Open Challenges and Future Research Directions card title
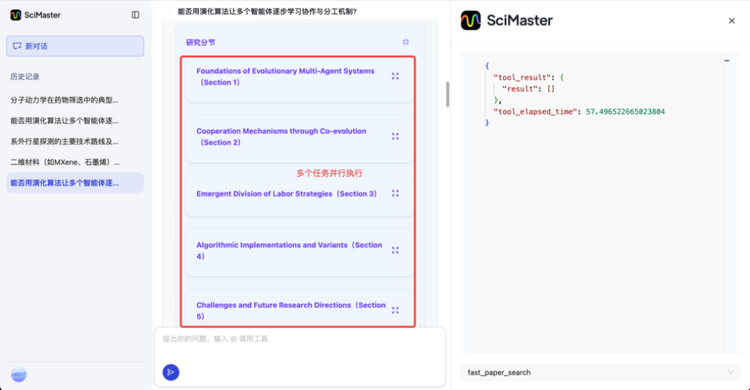Image resolution: width=750 pixels, height=390 pixels. click(x=291, y=311)
